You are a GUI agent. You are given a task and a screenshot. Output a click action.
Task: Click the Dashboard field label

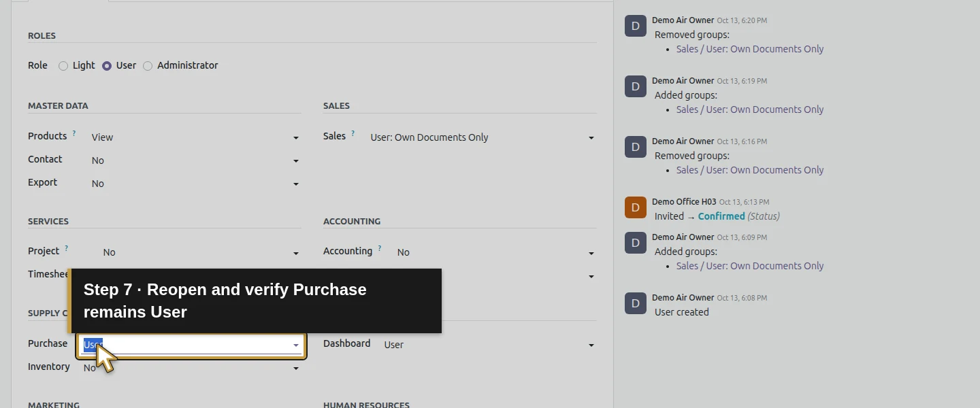pyautogui.click(x=347, y=343)
